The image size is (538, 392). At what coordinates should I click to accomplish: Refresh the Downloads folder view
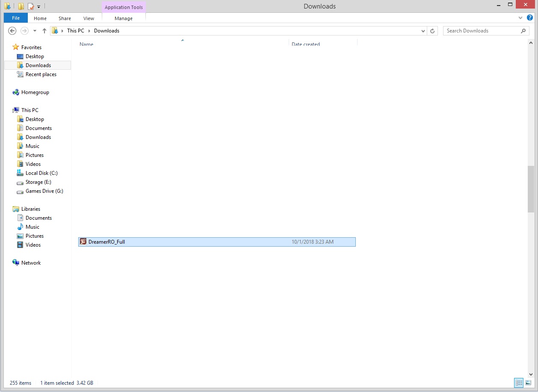(x=432, y=31)
